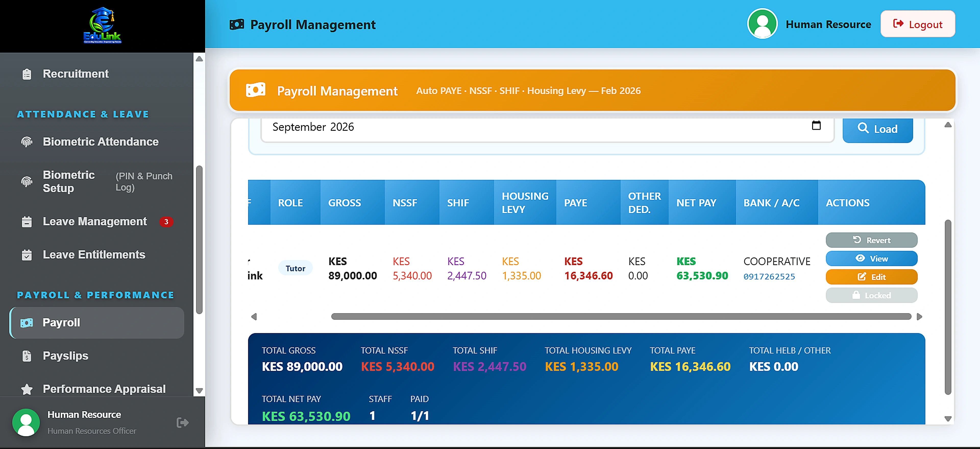Click the table scroll right arrow
980x449 pixels.
point(920,316)
